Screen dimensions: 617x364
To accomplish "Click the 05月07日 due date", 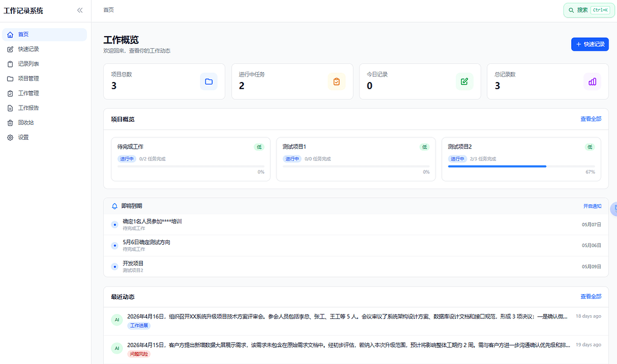I will point(592,225).
